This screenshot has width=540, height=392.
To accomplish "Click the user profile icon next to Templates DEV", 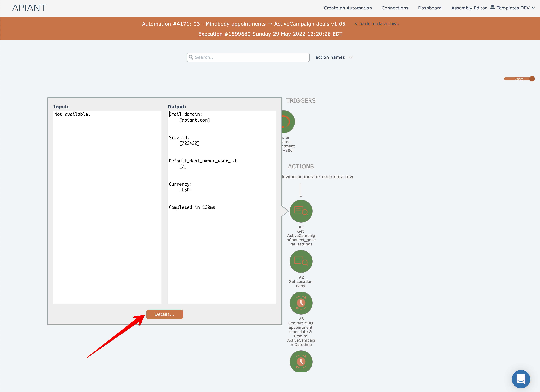I will pyautogui.click(x=492, y=7).
